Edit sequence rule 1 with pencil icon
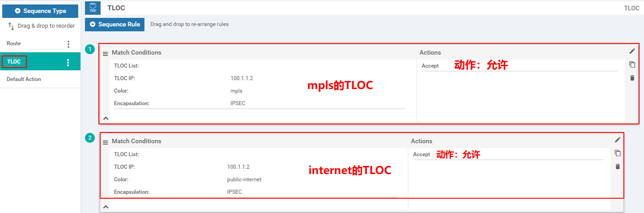This screenshot has height=213, width=644. 632,51
